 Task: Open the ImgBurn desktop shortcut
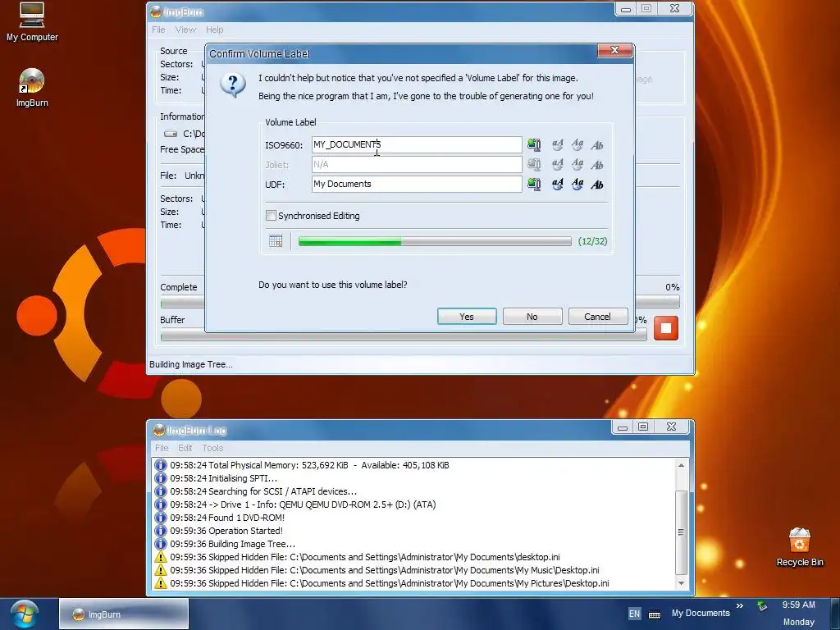point(32,89)
